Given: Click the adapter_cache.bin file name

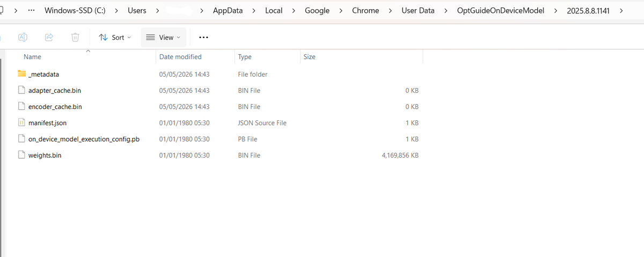Looking at the screenshot, I should pos(55,91).
